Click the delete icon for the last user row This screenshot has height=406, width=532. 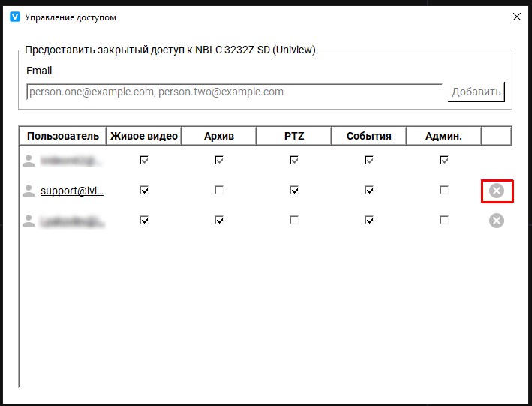496,221
